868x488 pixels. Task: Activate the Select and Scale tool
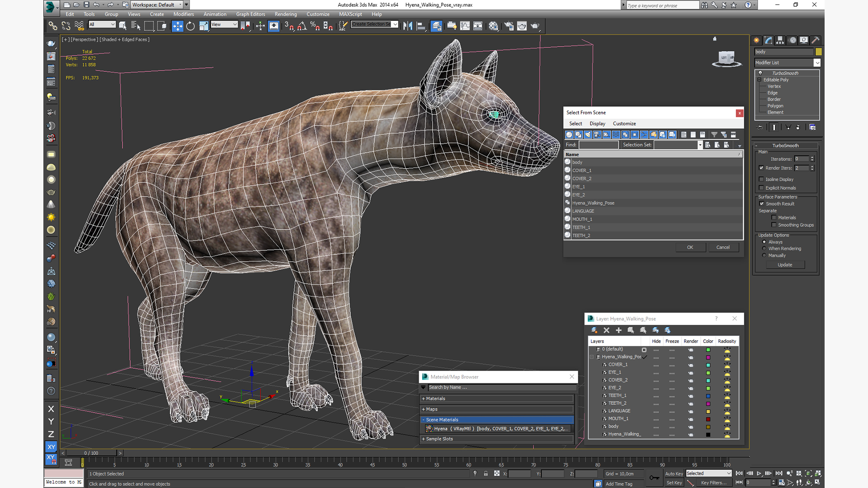point(203,26)
